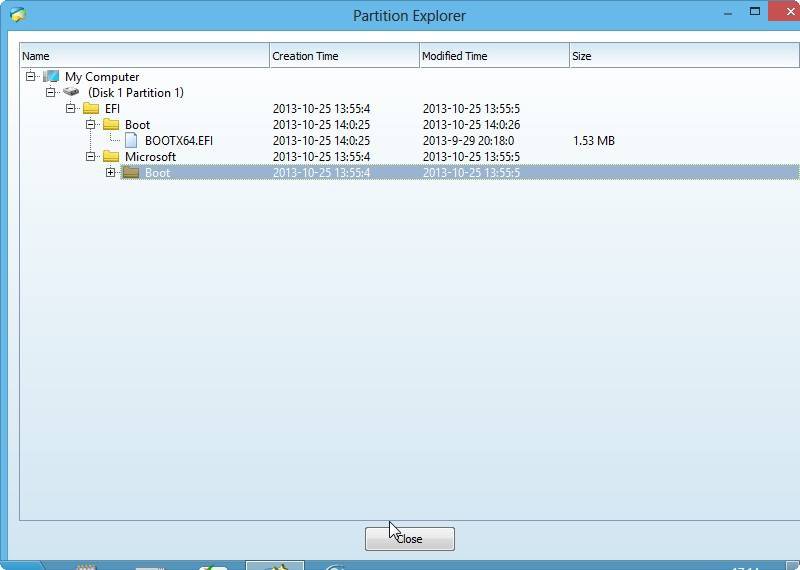The width and height of the screenshot is (800, 570).
Task: Collapse the My Computer tree node
Action: [31, 77]
